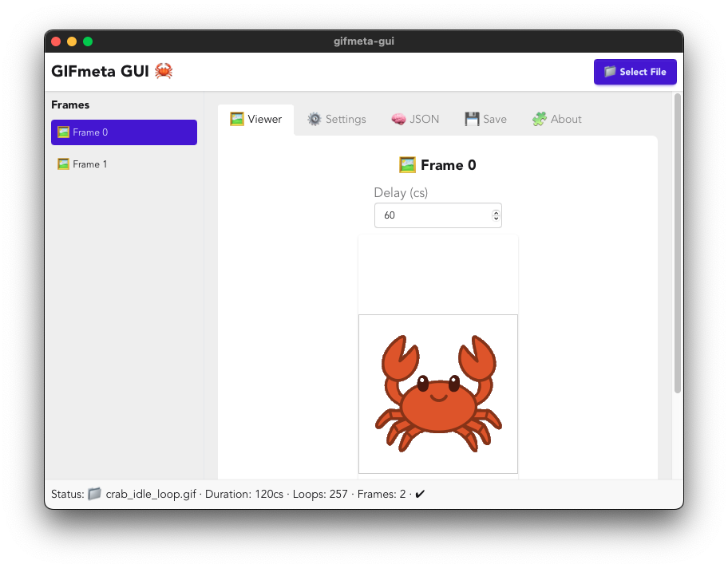Click the framed picture icon beside Frame 0 heading
Screen dimensions: 728x568
[x=407, y=164]
